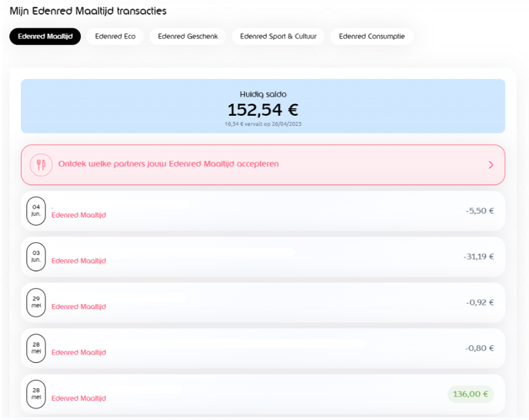Open the -31,19 € transaction amount
529x420 pixels.
pyautogui.click(x=479, y=257)
